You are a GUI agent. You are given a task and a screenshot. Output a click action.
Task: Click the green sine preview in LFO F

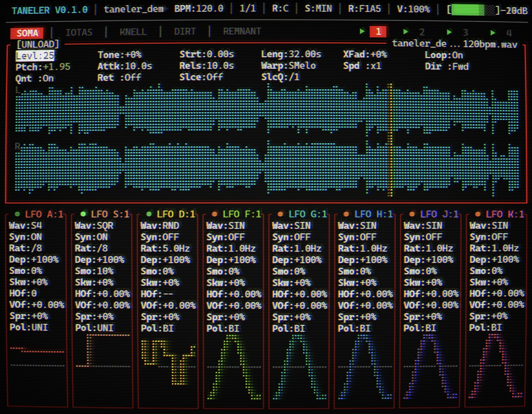point(234,367)
